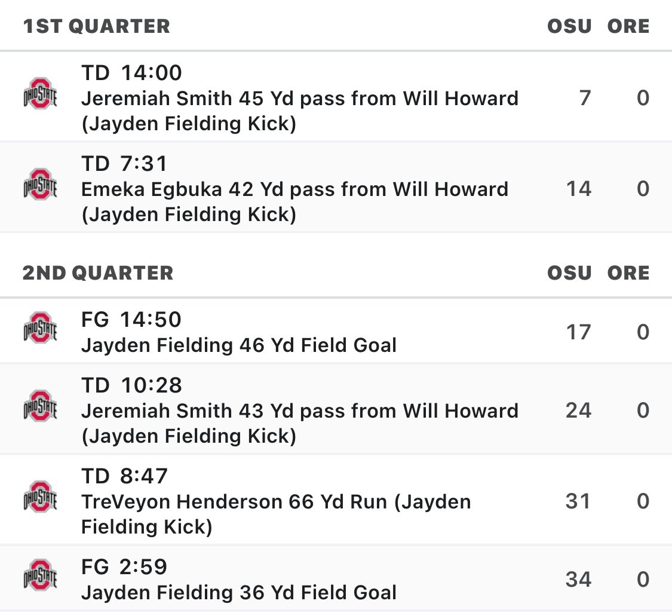The image size is (672, 616).
Task: Open Jeremiah Smith 43 Yd pass play
Action: click(299, 411)
